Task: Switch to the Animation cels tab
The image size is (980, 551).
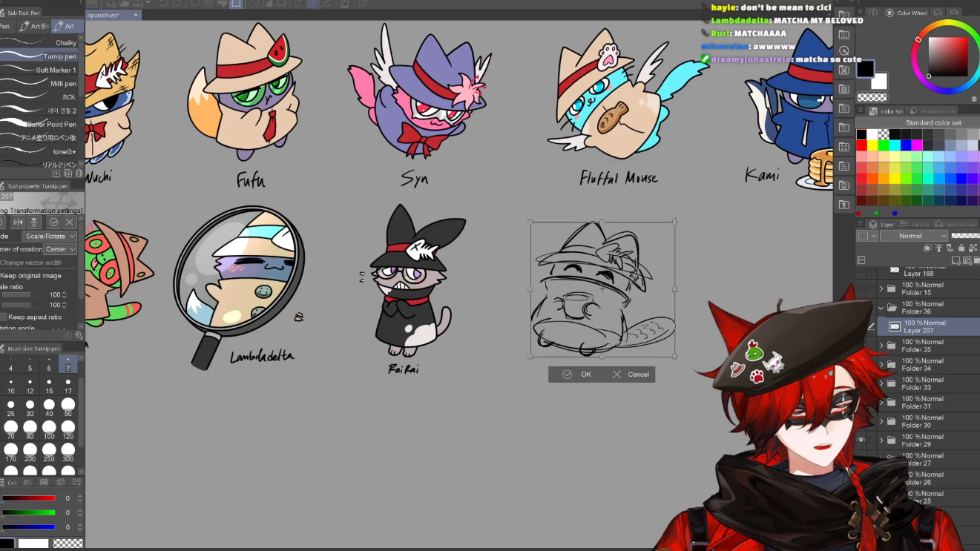Action: click(x=931, y=111)
